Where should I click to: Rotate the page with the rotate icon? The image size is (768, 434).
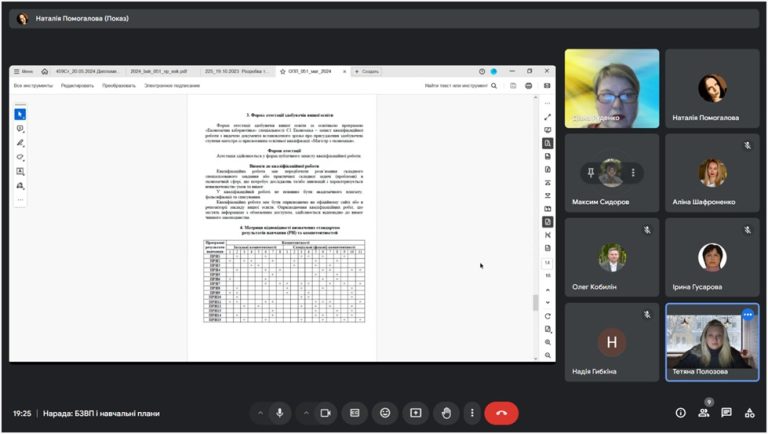point(548,316)
